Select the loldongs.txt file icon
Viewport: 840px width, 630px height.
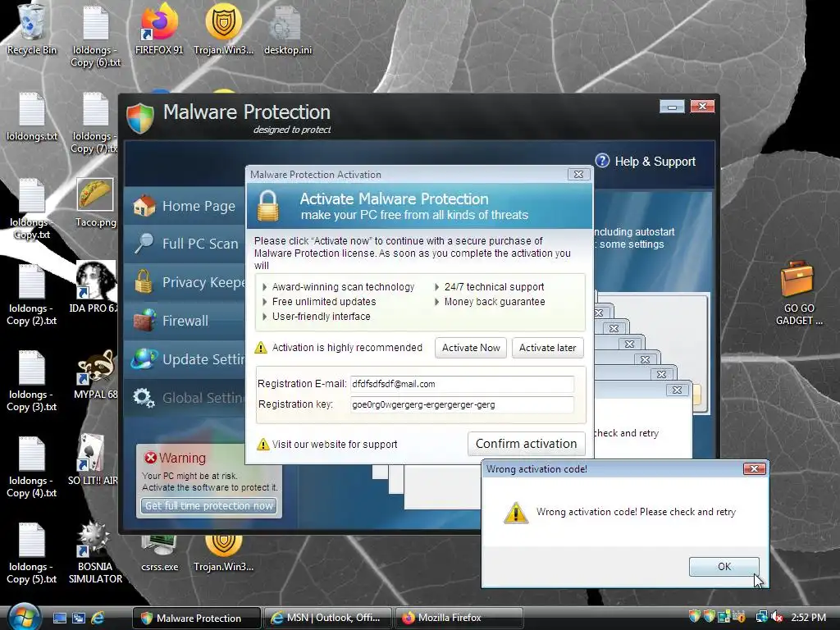32,116
